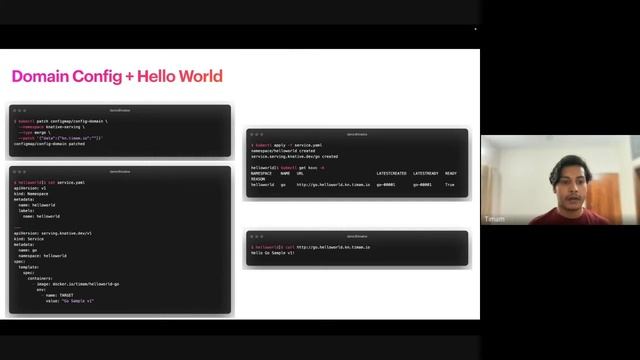Click the window control dots of the curl terminal
The height and width of the screenshot is (360, 640).
coord(257,237)
